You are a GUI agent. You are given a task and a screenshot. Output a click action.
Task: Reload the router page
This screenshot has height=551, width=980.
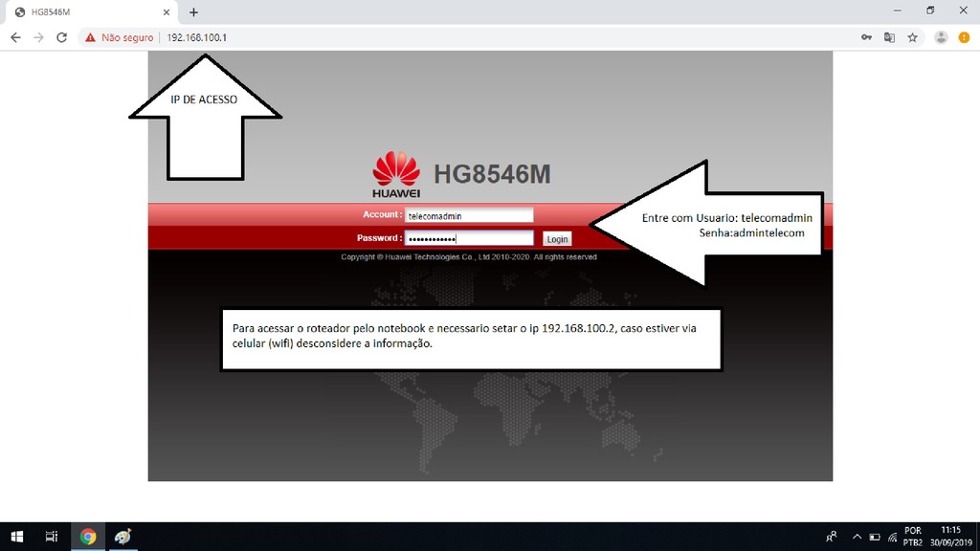[x=61, y=37]
